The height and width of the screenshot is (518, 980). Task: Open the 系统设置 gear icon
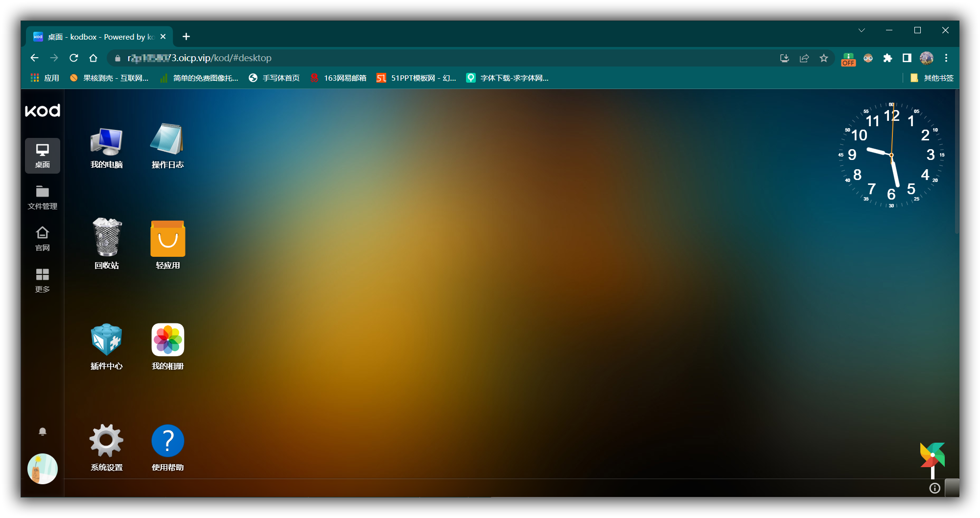click(106, 447)
